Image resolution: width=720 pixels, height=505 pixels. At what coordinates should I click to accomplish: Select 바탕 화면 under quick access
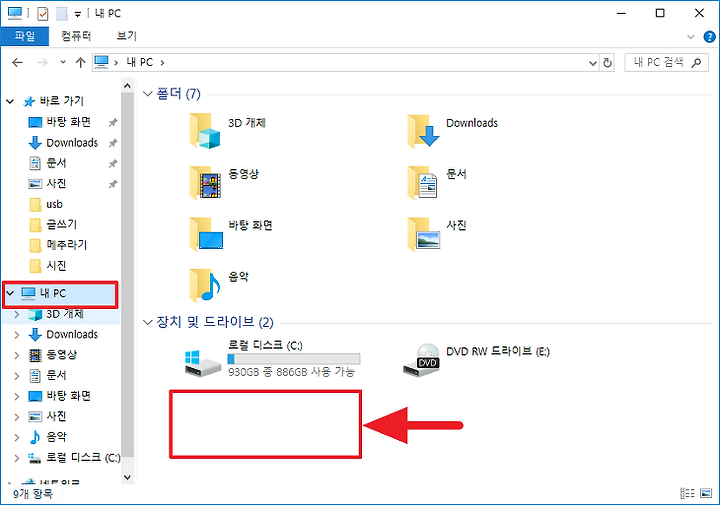pyautogui.click(x=68, y=122)
